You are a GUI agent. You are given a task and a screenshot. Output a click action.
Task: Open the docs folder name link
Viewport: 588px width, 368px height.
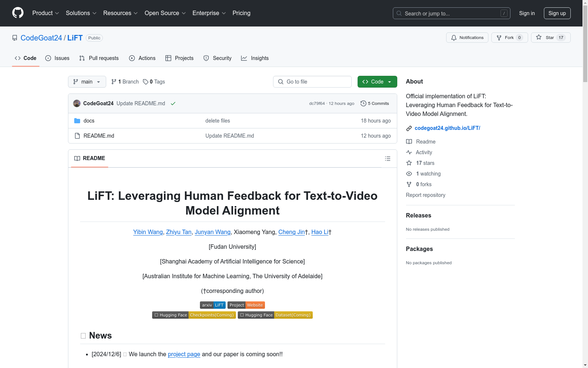click(89, 121)
